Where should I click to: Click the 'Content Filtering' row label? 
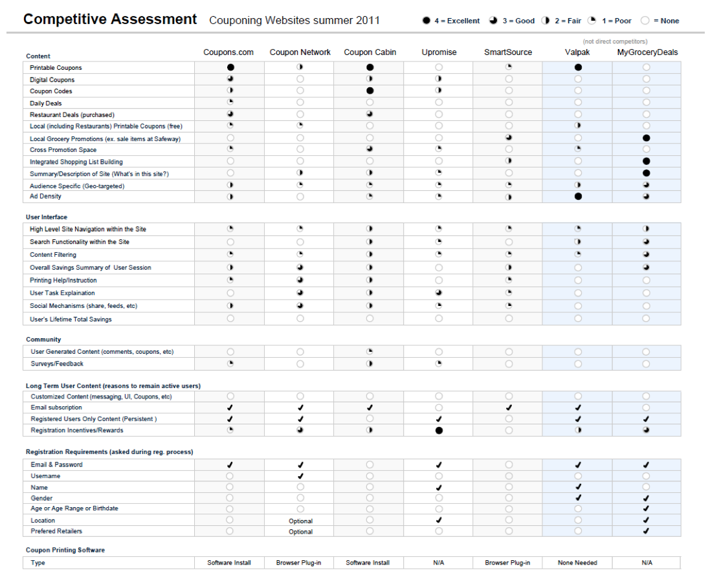pyautogui.click(x=53, y=255)
